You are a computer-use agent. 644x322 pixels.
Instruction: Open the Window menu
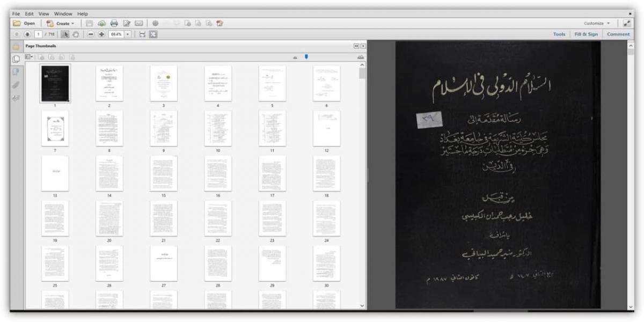tap(63, 13)
